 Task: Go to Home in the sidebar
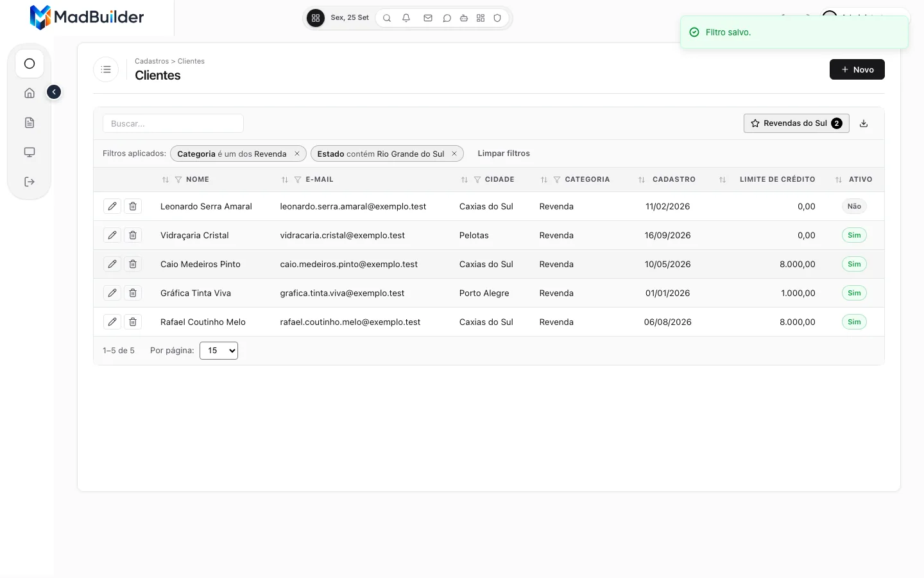click(30, 93)
